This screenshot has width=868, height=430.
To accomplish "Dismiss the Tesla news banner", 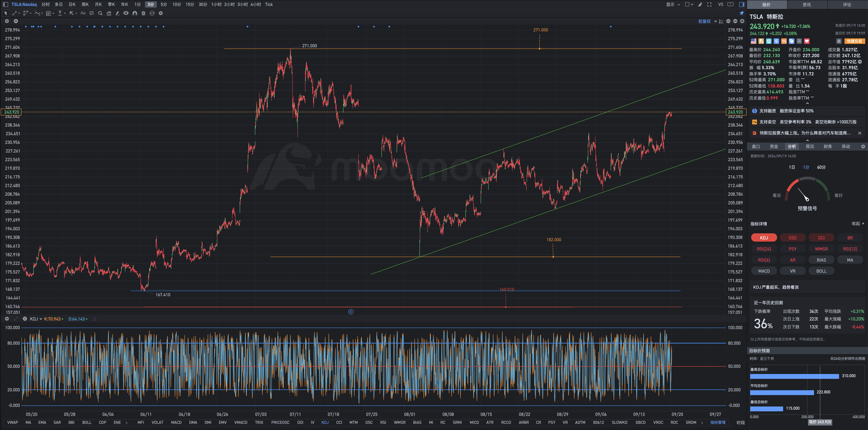I will (860, 133).
